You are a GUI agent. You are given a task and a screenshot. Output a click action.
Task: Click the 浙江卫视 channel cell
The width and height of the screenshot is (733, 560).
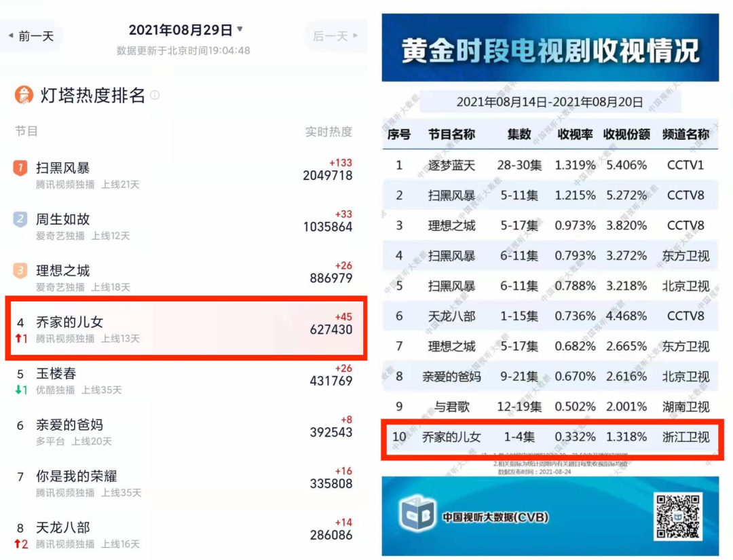click(x=685, y=437)
